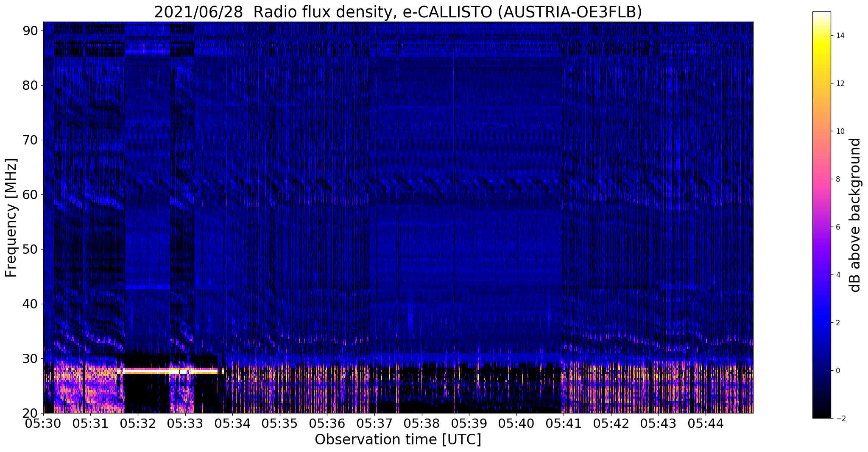Screen dimensions: 868x452
Task: Click the 50 frequency tick label
Action: 30,249
